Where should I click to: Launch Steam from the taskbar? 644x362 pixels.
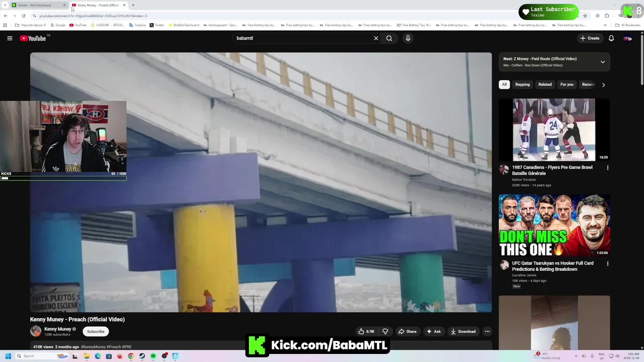142,356
